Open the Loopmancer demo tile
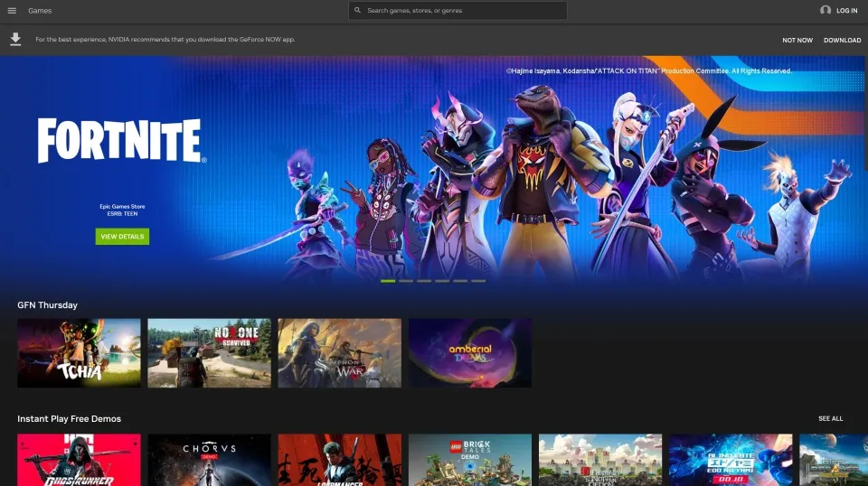Screen dimensions: 868x486 (340, 460)
